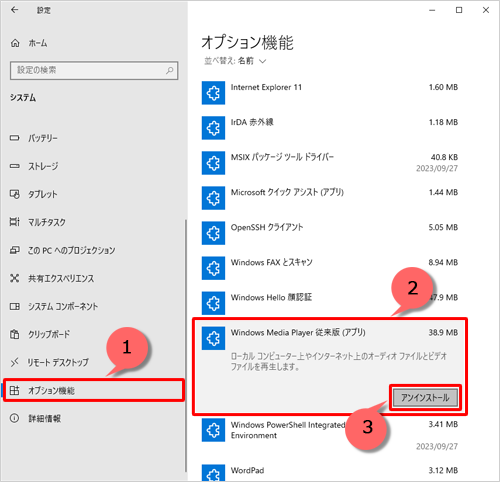Click the back arrow in settings title bar
Viewport: 500px width, 482px height.
(14, 10)
